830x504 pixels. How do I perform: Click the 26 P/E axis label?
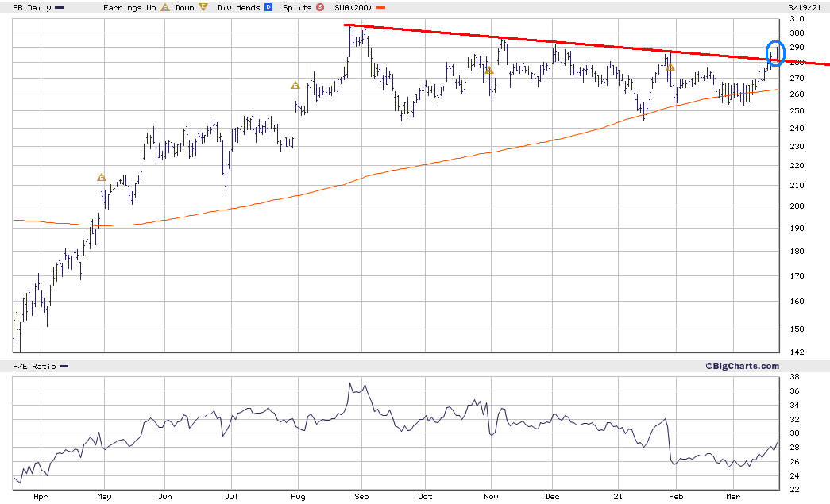pos(794,462)
